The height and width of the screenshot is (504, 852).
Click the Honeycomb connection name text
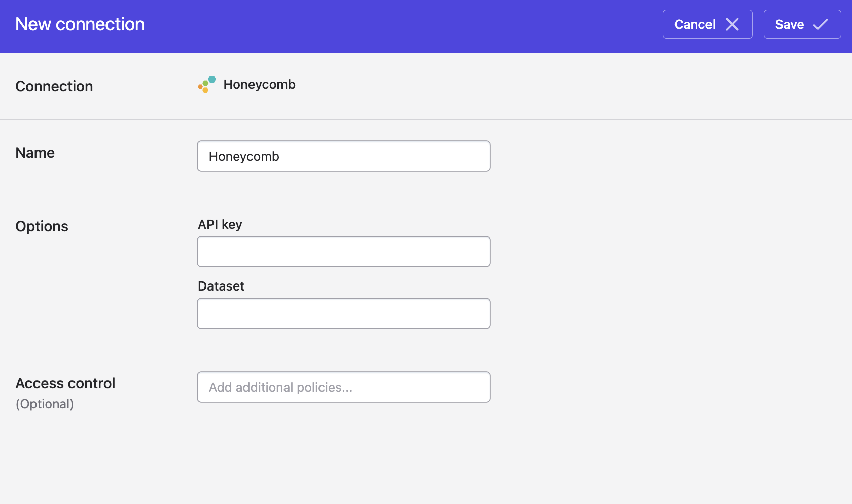point(259,84)
